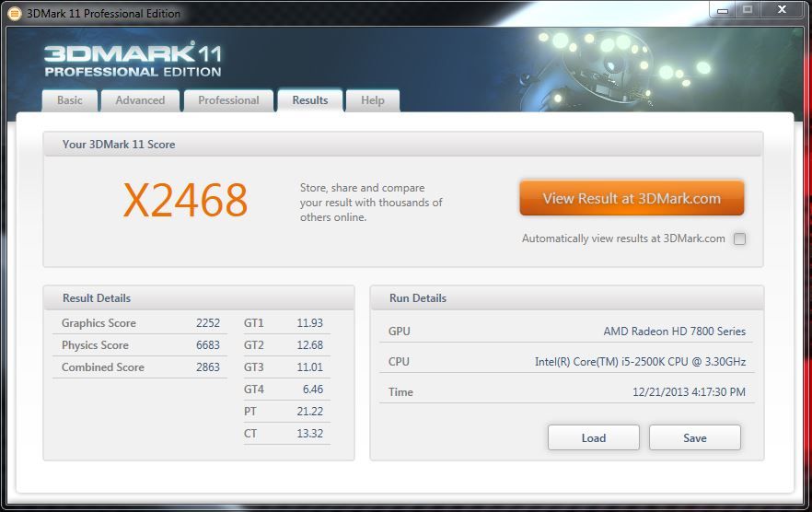Click the 3DMark 11 Professional Edition logo
812x512 pixels.
(x=133, y=60)
